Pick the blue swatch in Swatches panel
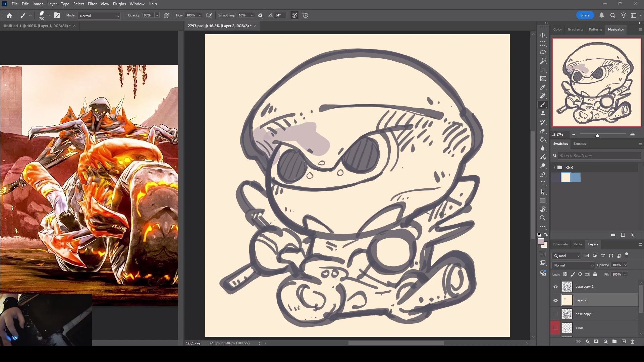Screen dimensions: 644x362 (576, 177)
